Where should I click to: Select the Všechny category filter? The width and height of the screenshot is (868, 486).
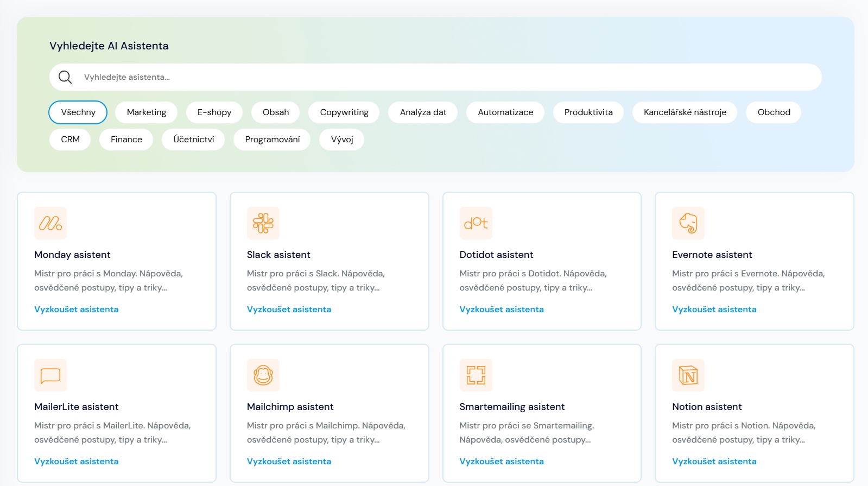point(78,112)
